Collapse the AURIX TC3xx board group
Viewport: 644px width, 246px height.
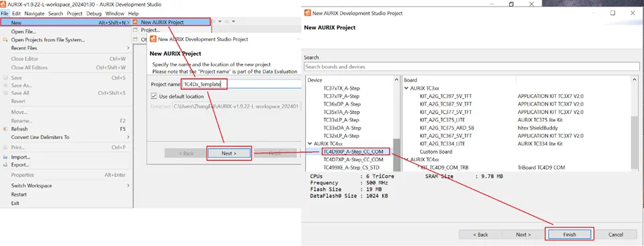click(406, 88)
